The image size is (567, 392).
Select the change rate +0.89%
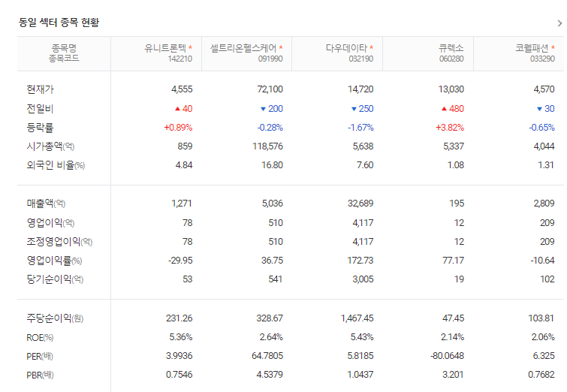(x=178, y=128)
